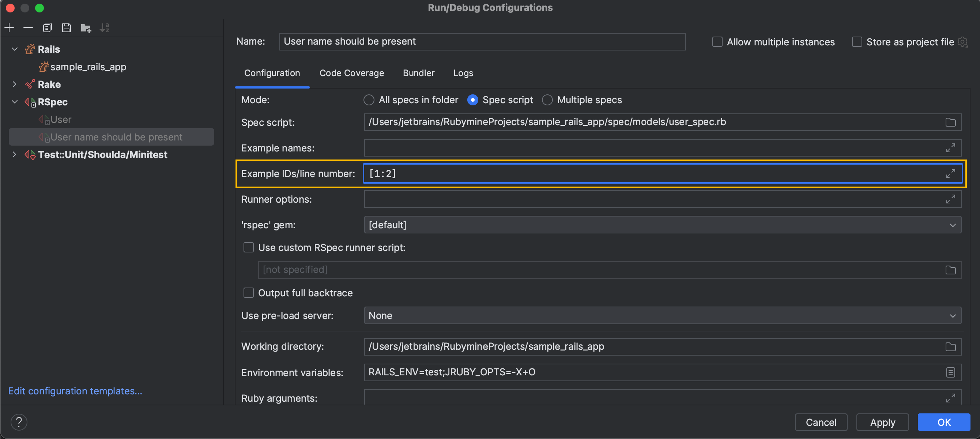Click the Copy Configuration icon
This screenshot has height=439, width=980.
tap(47, 27)
